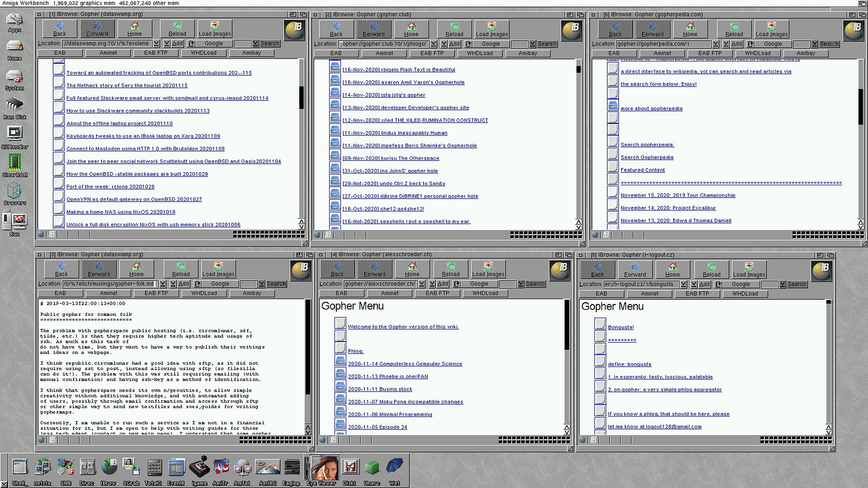Image resolution: width=868 pixels, height=488 pixels.
Task: Launch TotalC calculator dock icon
Action: pyautogui.click(x=154, y=471)
